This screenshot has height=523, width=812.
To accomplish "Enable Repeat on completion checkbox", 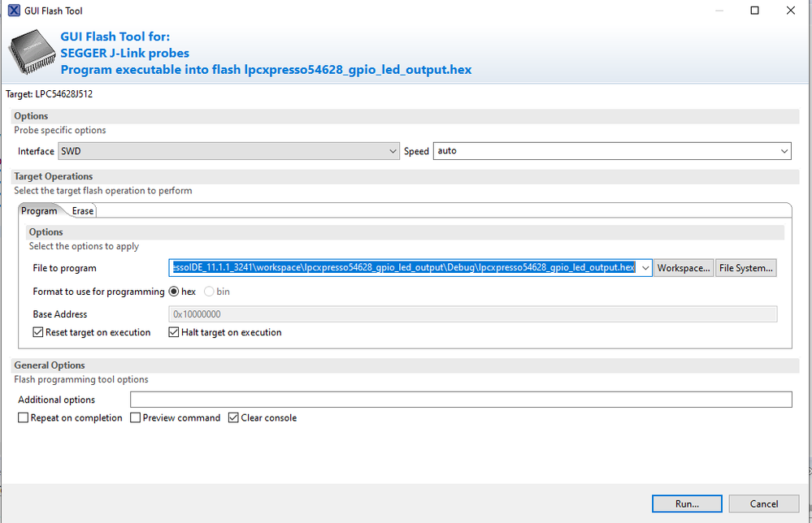I will 24,417.
